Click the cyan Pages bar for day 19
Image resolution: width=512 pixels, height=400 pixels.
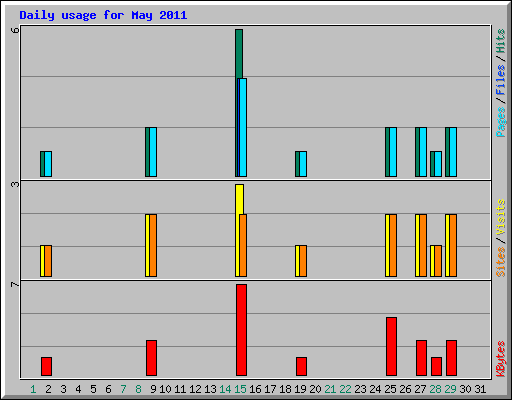point(303,164)
